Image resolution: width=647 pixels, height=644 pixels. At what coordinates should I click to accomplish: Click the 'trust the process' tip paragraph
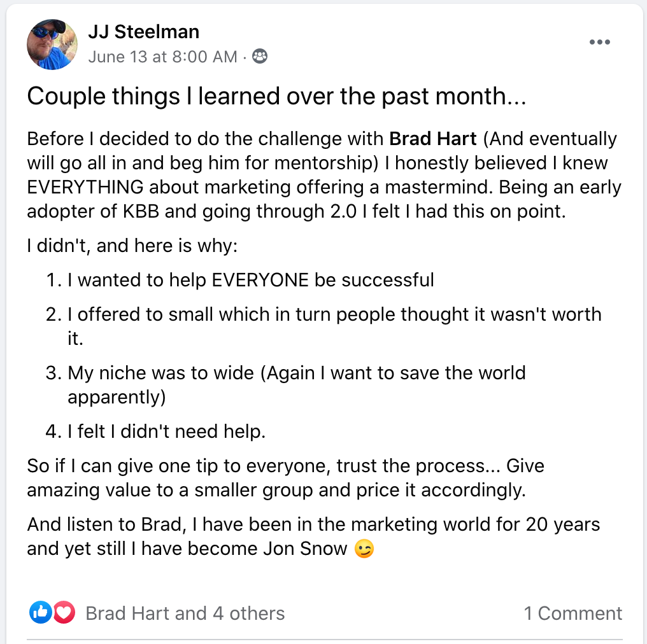(285, 478)
